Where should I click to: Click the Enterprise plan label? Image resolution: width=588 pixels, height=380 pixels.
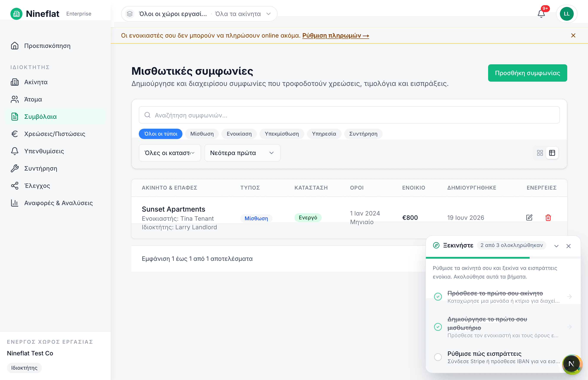pyautogui.click(x=79, y=14)
